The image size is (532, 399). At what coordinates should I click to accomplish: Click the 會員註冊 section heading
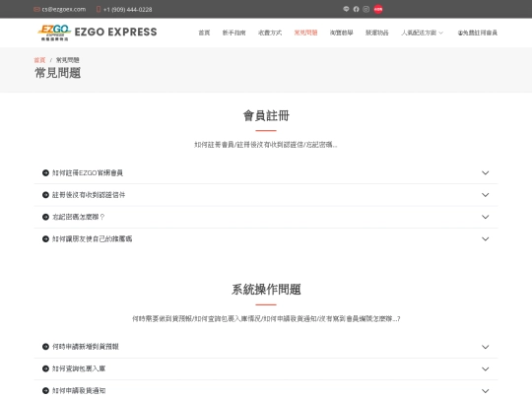(x=266, y=115)
